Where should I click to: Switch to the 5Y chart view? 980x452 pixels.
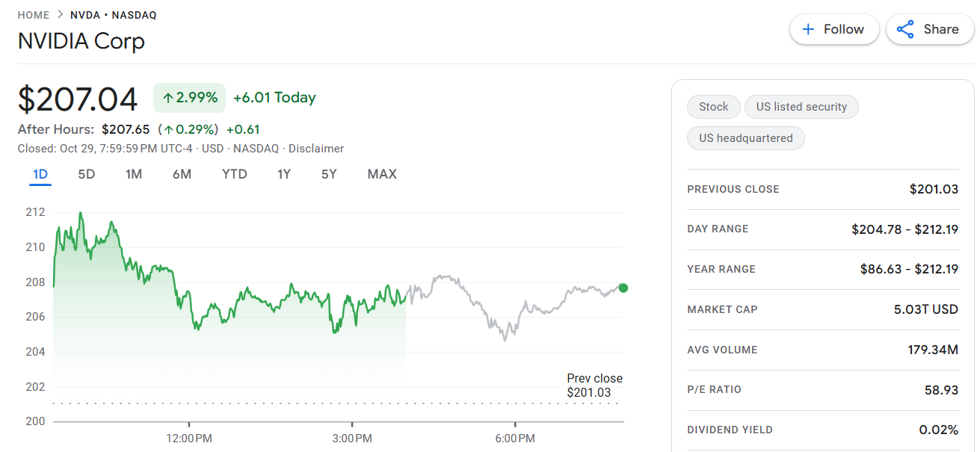pyautogui.click(x=329, y=174)
